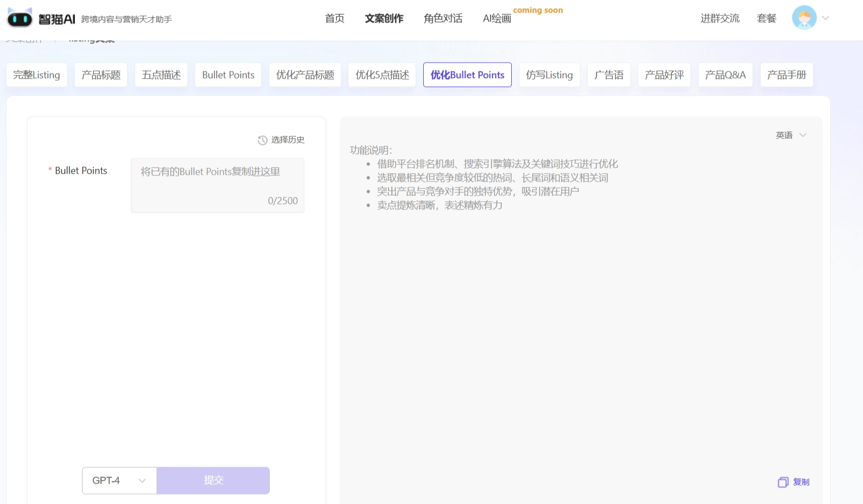This screenshot has height=504, width=863.
Task: Switch to 完整Listing tab
Action: pyautogui.click(x=37, y=75)
